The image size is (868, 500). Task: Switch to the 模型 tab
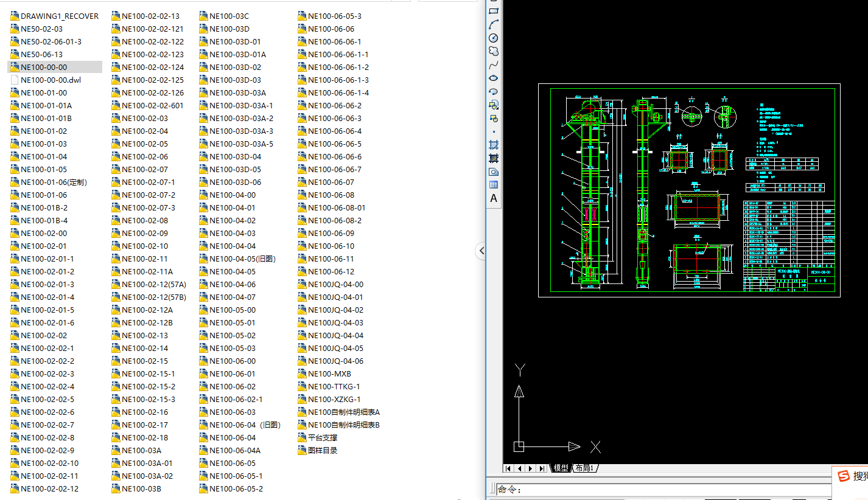tap(561, 468)
